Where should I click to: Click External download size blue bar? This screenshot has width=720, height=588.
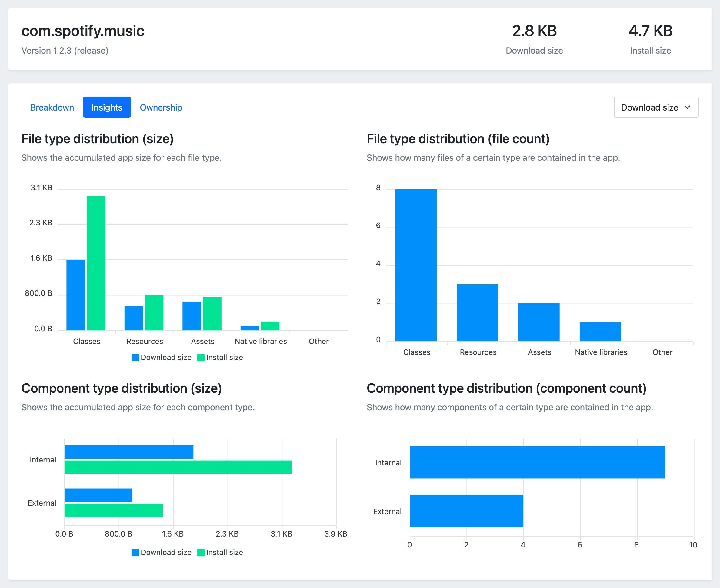98,495
